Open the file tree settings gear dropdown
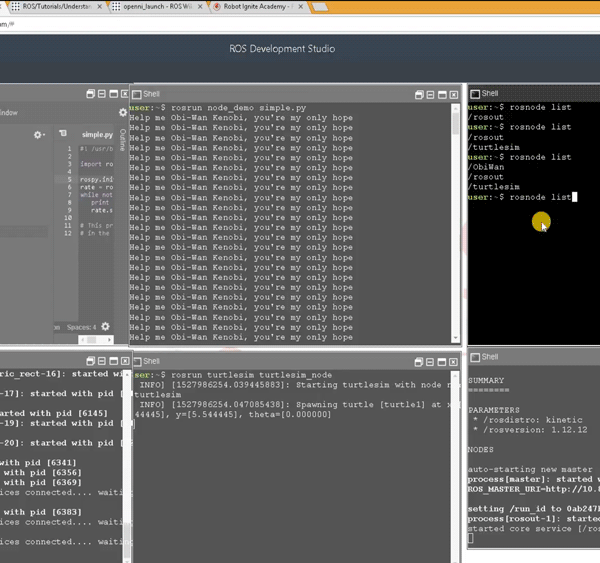The image size is (600, 563). click(40, 134)
